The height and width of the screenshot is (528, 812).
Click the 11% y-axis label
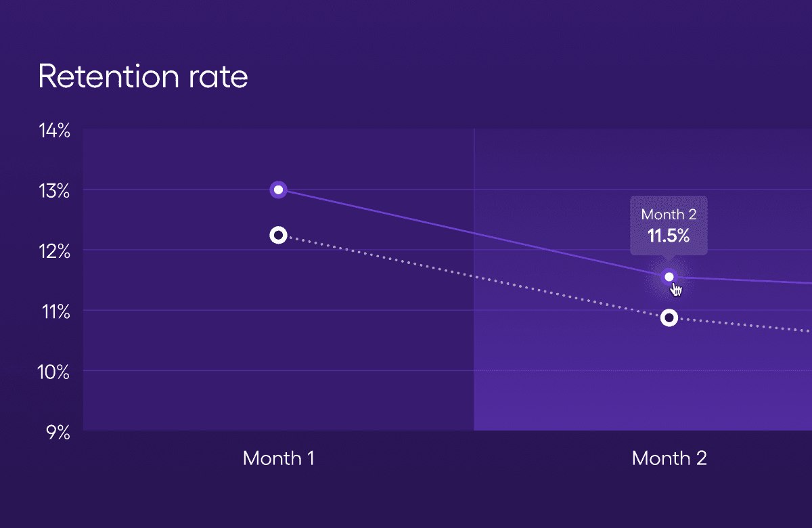(x=54, y=311)
